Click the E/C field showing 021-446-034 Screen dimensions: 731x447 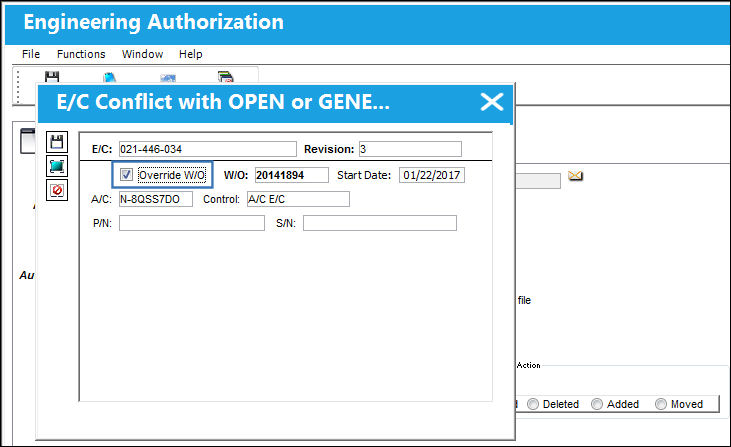(207, 149)
